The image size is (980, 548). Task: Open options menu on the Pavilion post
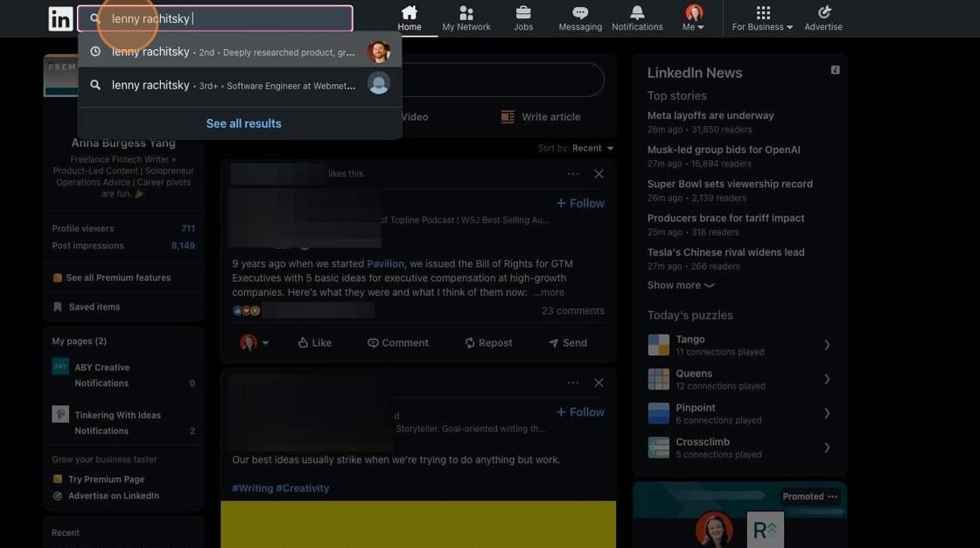point(573,174)
